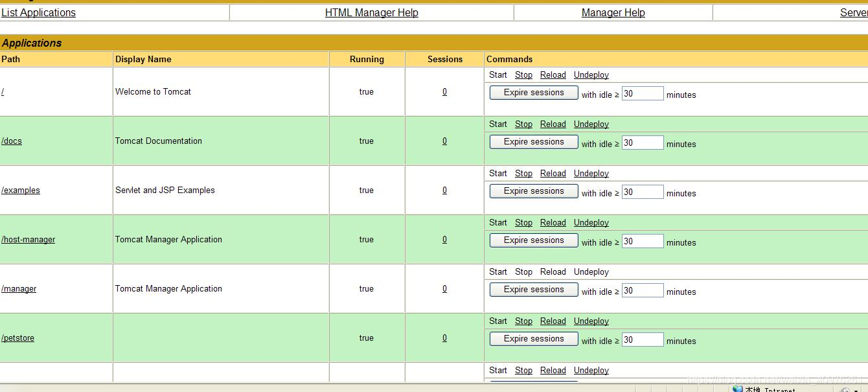Focus idle minutes field in /petstore row
This screenshot has height=392, width=868.
click(x=643, y=340)
